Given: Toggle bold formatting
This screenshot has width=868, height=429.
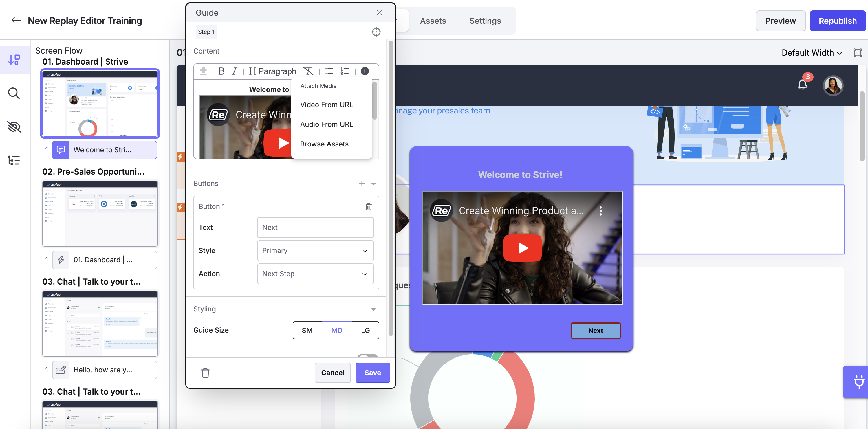Looking at the screenshot, I should coord(221,71).
